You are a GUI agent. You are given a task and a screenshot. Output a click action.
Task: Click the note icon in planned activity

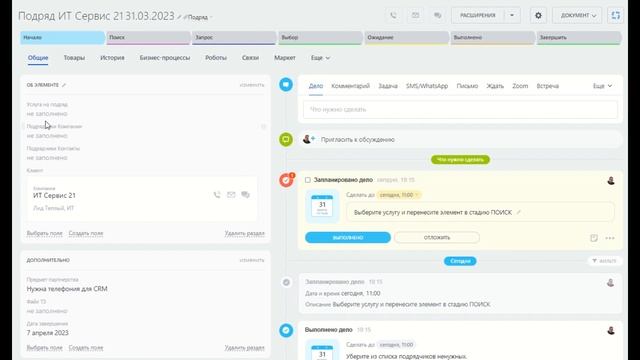pos(594,238)
